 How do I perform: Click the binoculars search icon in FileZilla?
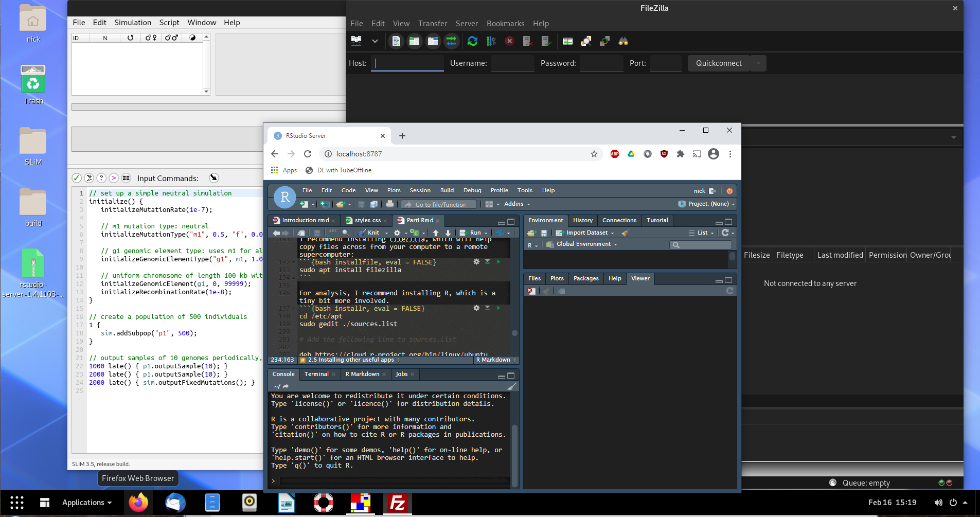[x=623, y=41]
